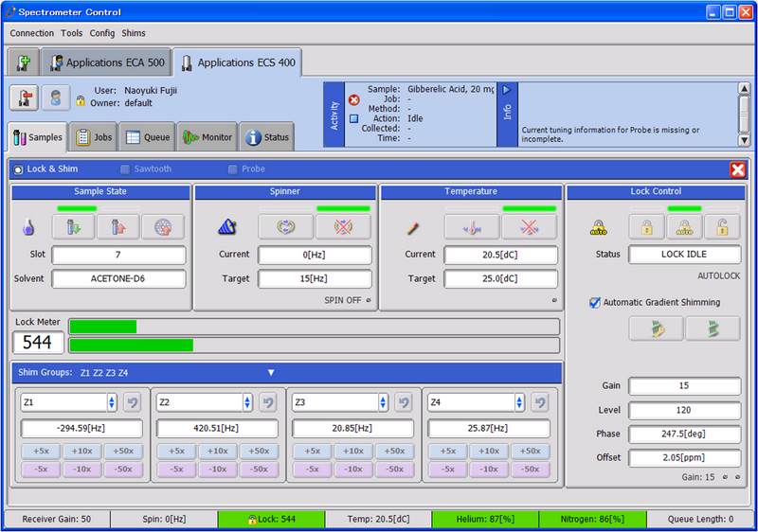Click the blue square icon beside Action
This screenshot has width=758, height=532.
click(x=353, y=118)
